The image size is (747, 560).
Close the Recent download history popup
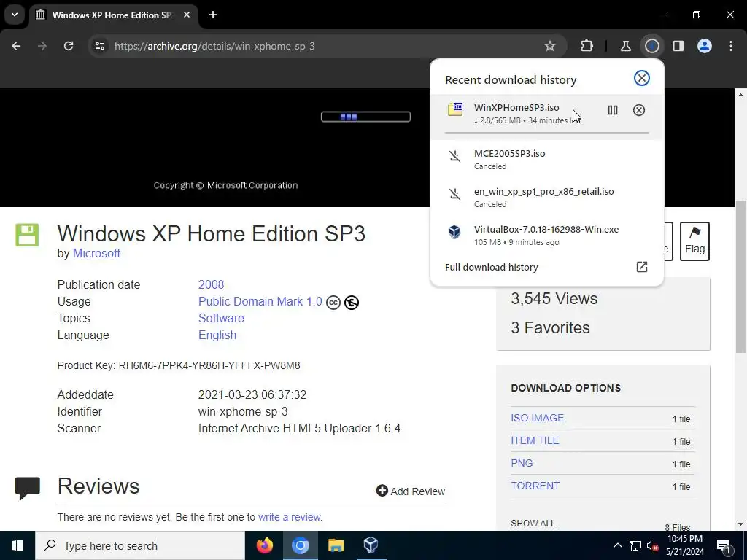[x=642, y=78]
